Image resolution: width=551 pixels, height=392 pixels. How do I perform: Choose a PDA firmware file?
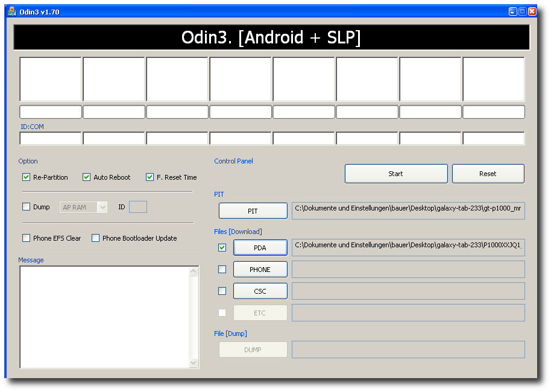260,247
